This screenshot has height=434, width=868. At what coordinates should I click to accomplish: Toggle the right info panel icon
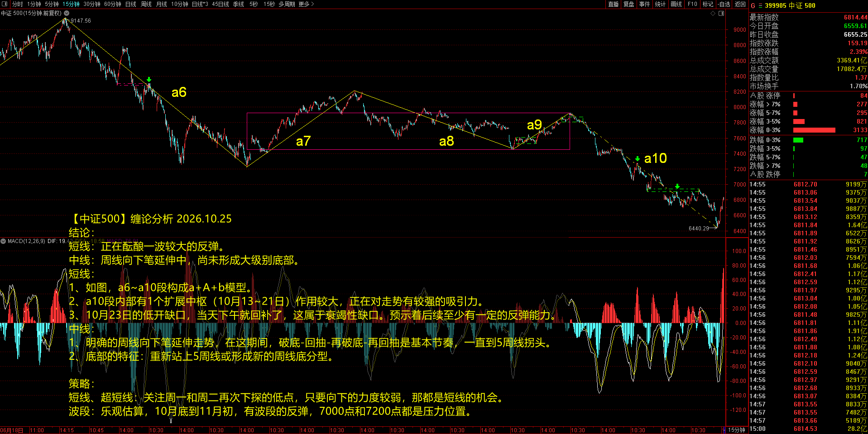[x=721, y=13]
